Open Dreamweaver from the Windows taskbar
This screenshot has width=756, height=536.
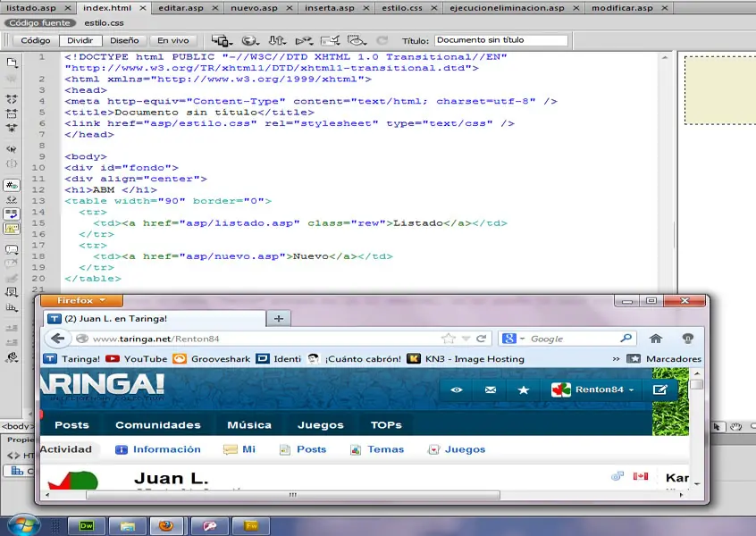click(87, 525)
